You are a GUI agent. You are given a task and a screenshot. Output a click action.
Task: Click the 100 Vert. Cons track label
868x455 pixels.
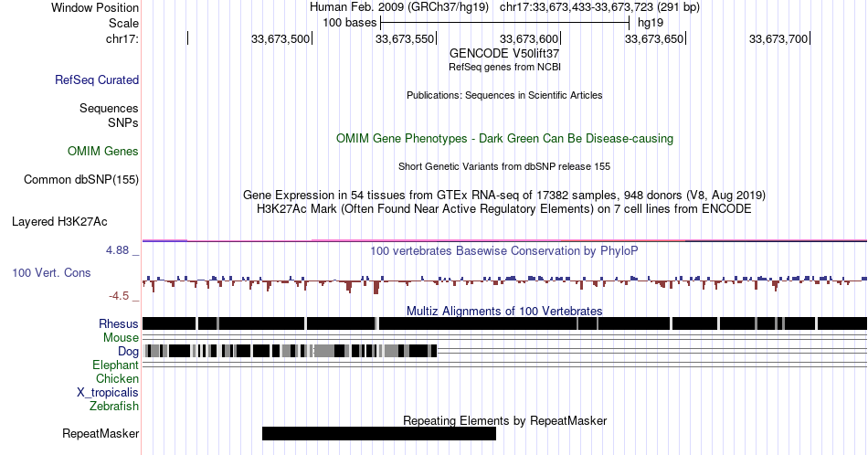[51, 272]
